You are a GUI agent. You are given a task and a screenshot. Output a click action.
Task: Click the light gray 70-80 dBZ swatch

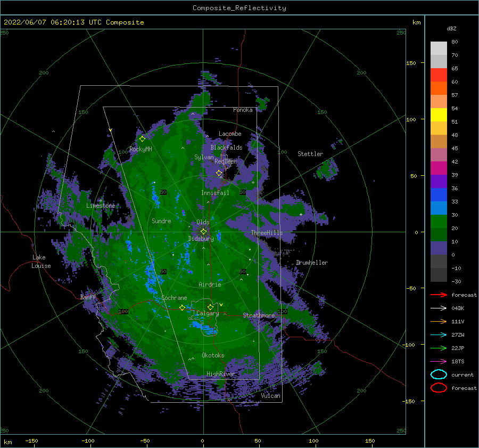439,48
